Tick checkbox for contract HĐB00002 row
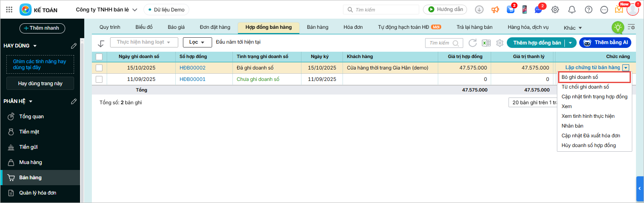This screenshot has width=644, height=203. coord(99,68)
